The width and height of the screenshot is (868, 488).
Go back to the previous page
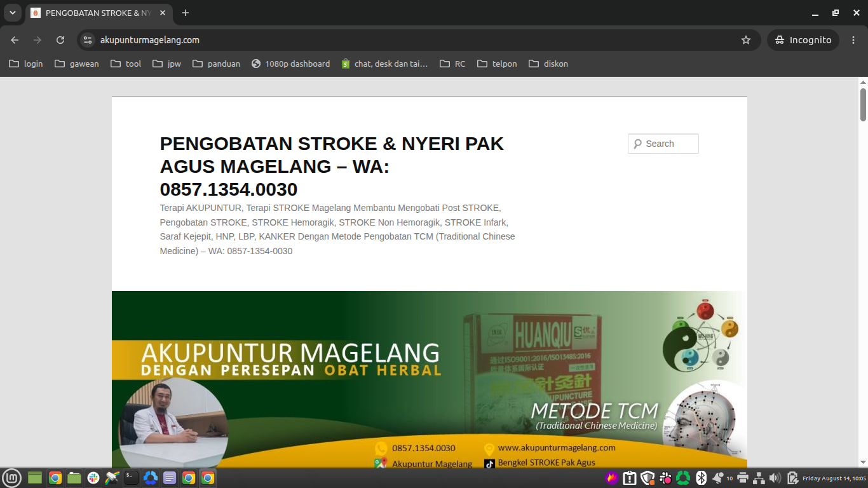pos(15,40)
